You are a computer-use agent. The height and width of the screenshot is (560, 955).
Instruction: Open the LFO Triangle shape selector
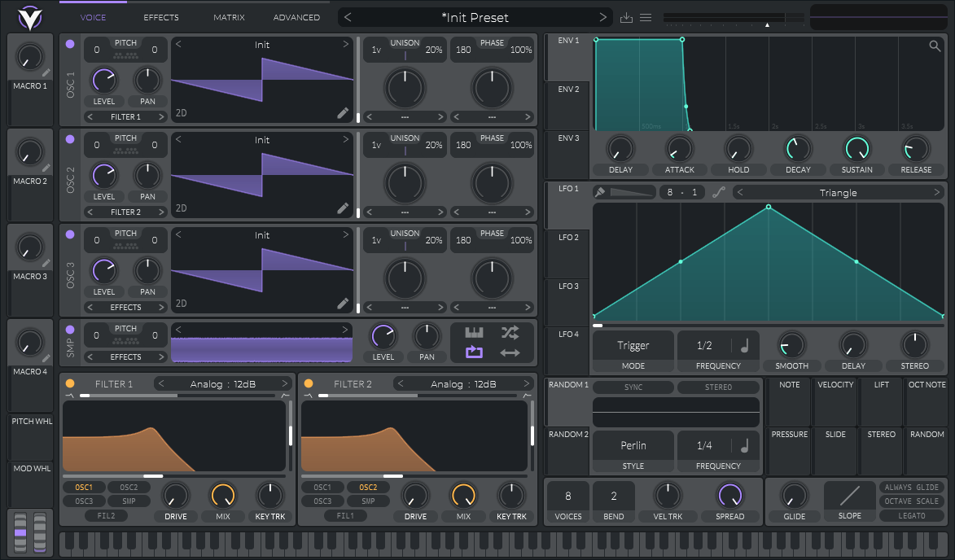click(838, 193)
